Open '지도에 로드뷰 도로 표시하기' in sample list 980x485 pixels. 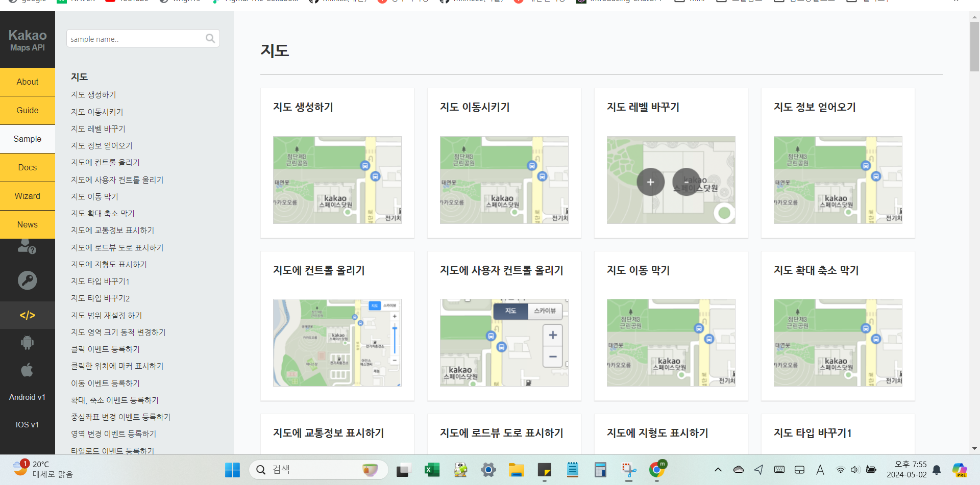point(117,247)
